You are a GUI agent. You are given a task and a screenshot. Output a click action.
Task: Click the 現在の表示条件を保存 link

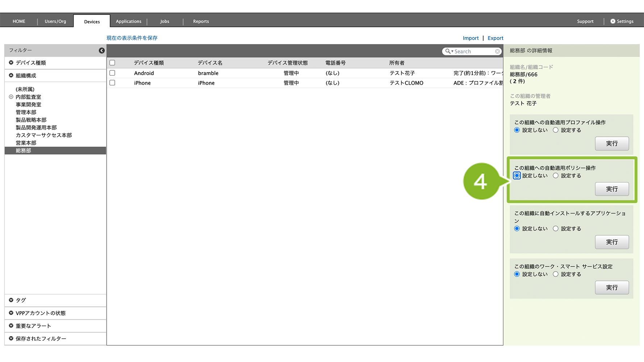tap(132, 38)
